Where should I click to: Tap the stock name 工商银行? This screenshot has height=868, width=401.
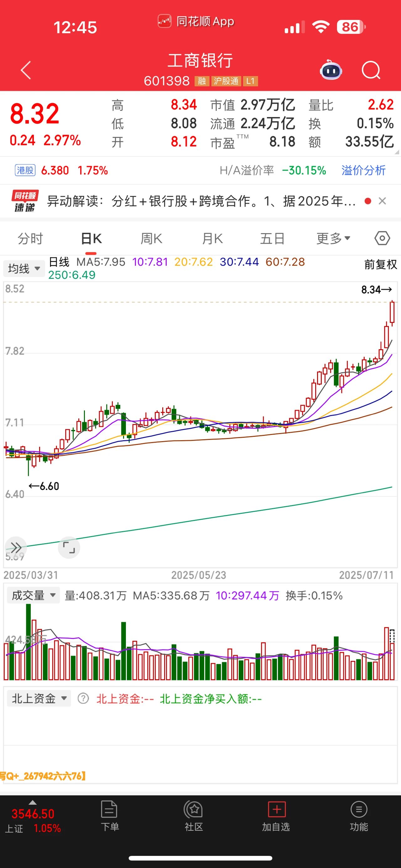click(x=200, y=61)
